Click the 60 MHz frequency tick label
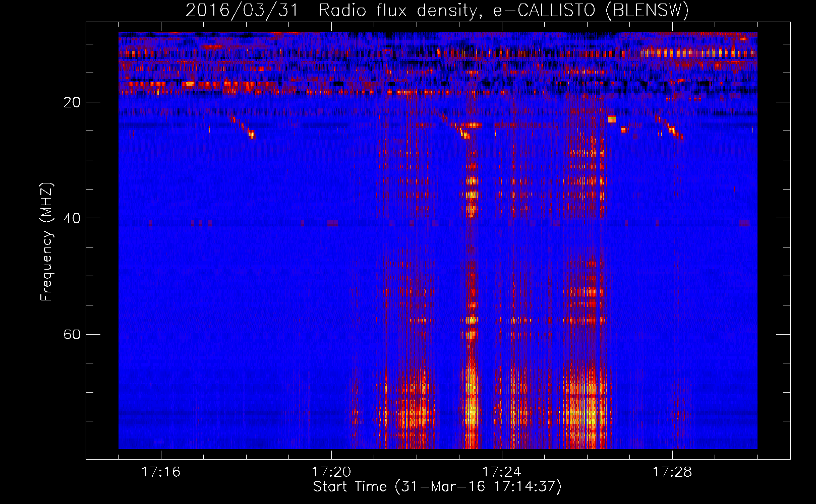Image resolution: width=816 pixels, height=504 pixels. 72,335
